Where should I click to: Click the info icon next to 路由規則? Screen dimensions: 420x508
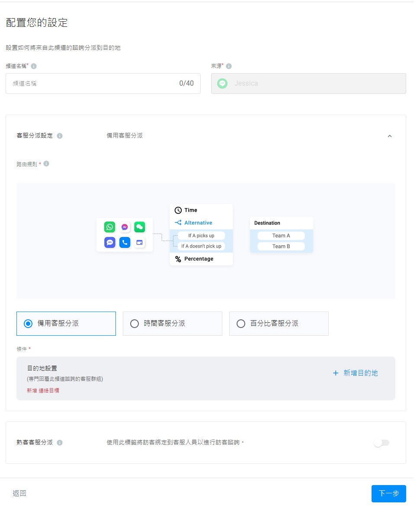[46, 164]
